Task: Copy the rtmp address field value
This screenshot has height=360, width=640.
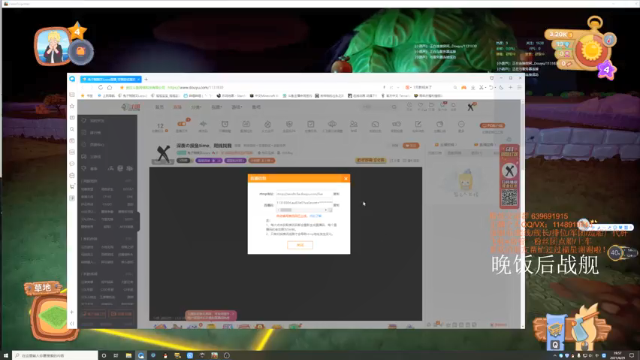Action: pyautogui.click(x=336, y=194)
